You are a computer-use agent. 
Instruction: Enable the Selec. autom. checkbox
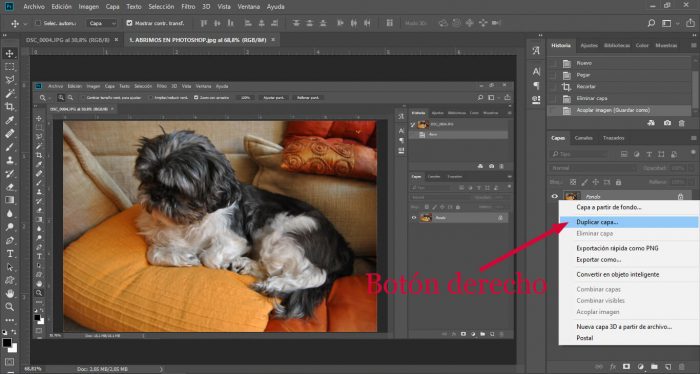(38, 23)
